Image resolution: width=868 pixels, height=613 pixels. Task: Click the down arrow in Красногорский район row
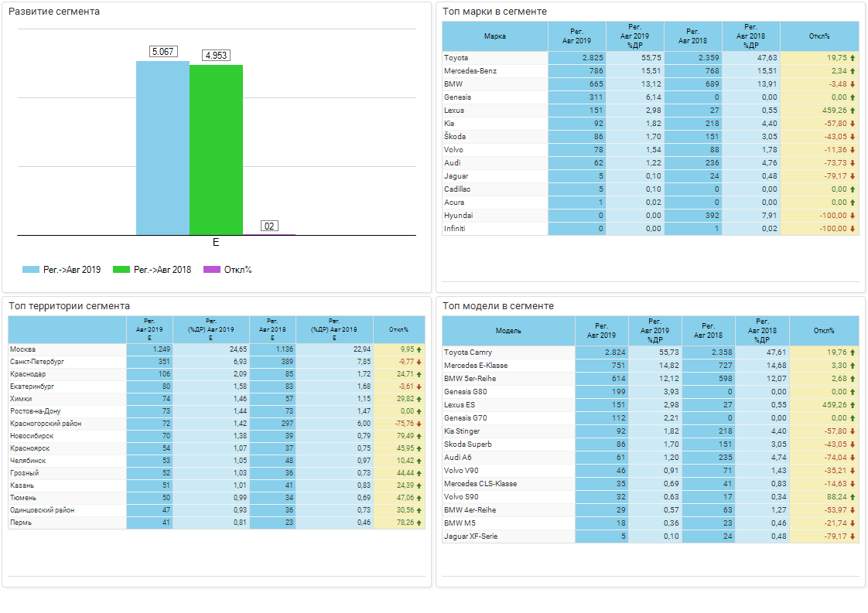(x=419, y=424)
